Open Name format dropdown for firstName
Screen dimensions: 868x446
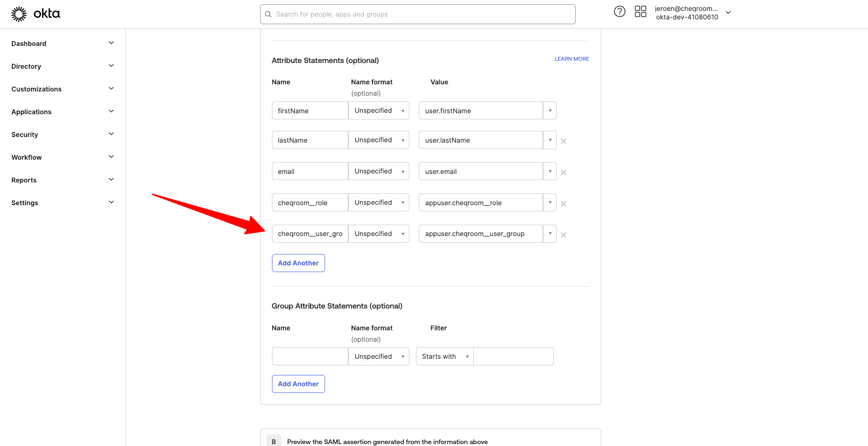[379, 111]
